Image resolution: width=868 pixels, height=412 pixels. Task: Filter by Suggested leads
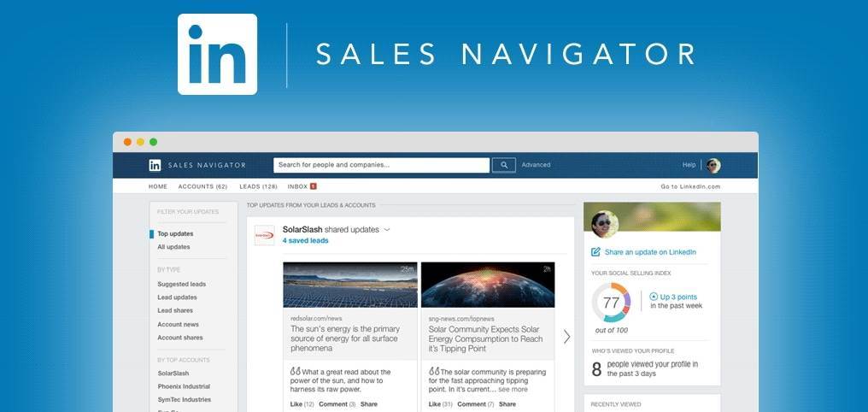coord(182,284)
